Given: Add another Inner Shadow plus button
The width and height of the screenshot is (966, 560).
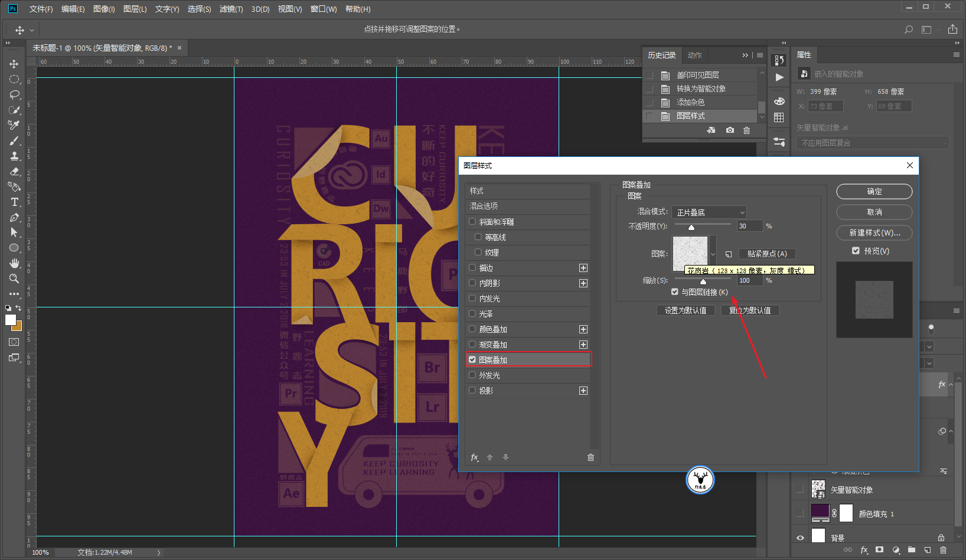Looking at the screenshot, I should coord(583,283).
